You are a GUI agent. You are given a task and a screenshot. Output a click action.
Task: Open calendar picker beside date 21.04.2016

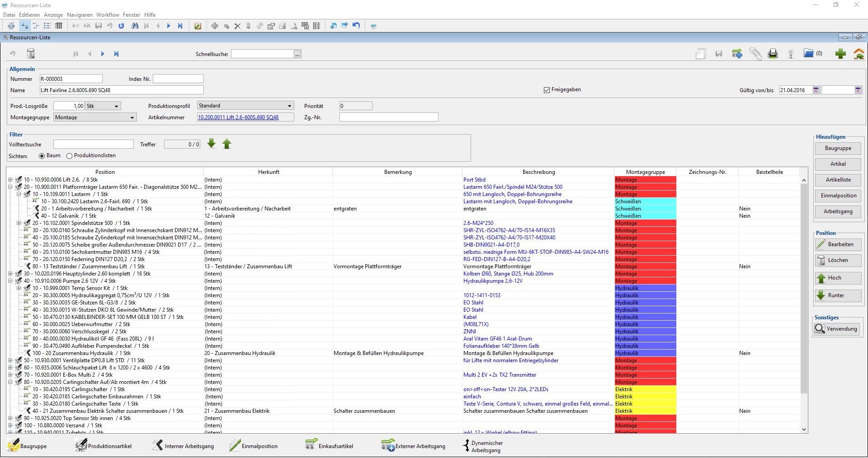816,90
